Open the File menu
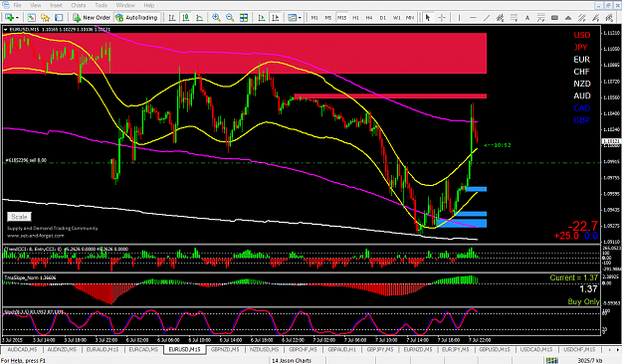This screenshot has height=364, width=622. pos(17,5)
